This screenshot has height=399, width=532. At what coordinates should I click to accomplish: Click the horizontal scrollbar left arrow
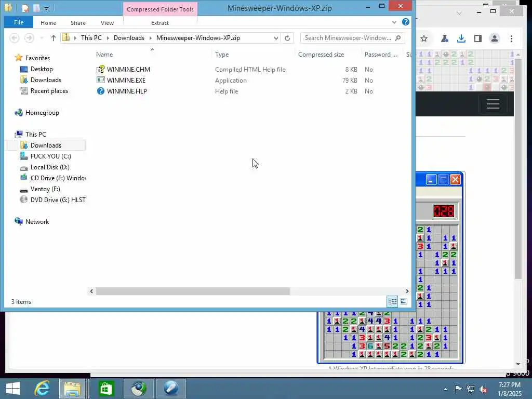[91, 291]
